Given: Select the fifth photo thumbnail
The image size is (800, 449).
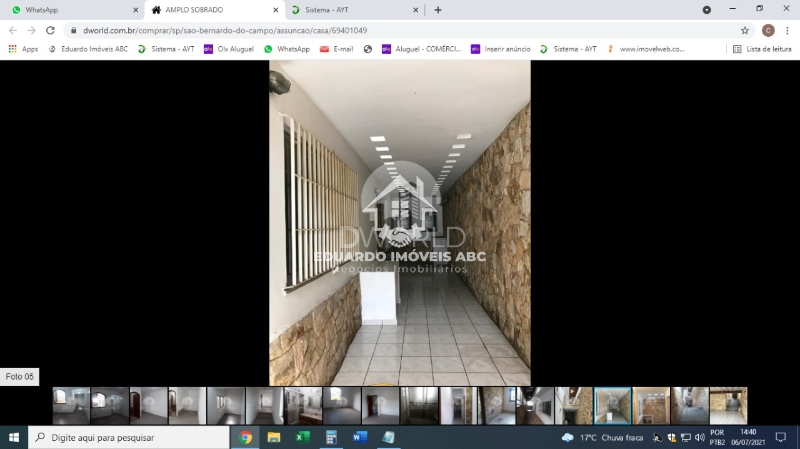Looking at the screenshot, I should 226,406.
